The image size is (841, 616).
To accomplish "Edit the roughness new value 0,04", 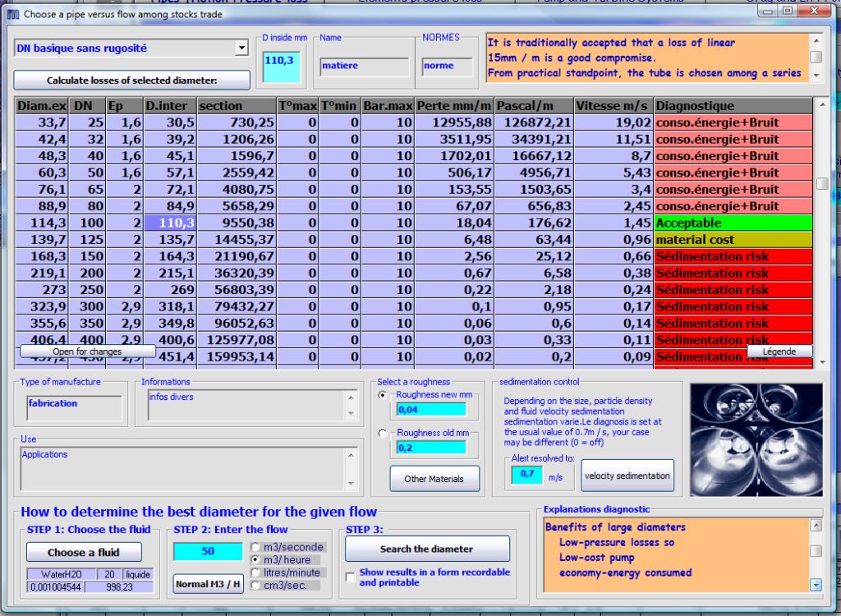I will tap(430, 409).
